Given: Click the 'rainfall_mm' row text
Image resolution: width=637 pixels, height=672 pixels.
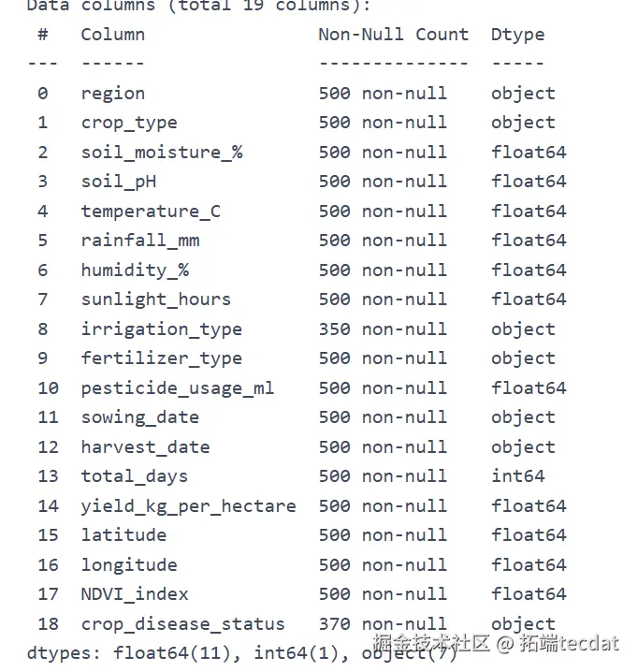Looking at the screenshot, I should pos(139,241).
